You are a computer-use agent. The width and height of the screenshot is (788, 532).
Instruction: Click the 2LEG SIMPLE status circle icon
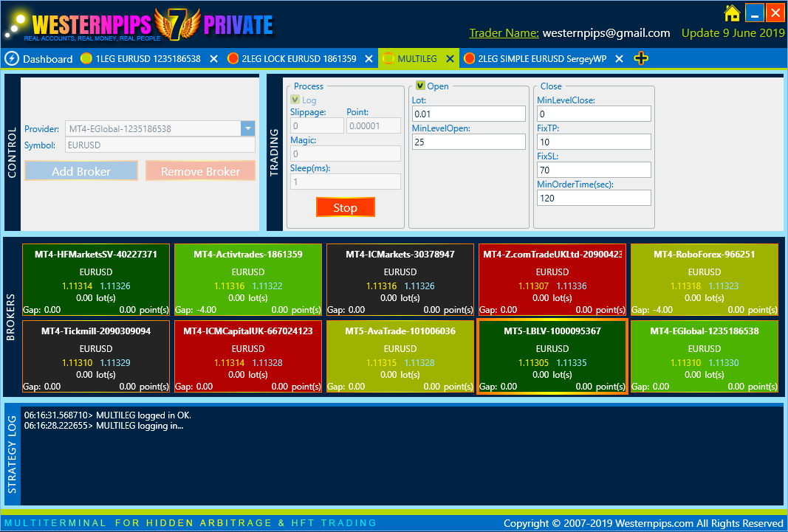pyautogui.click(x=470, y=59)
